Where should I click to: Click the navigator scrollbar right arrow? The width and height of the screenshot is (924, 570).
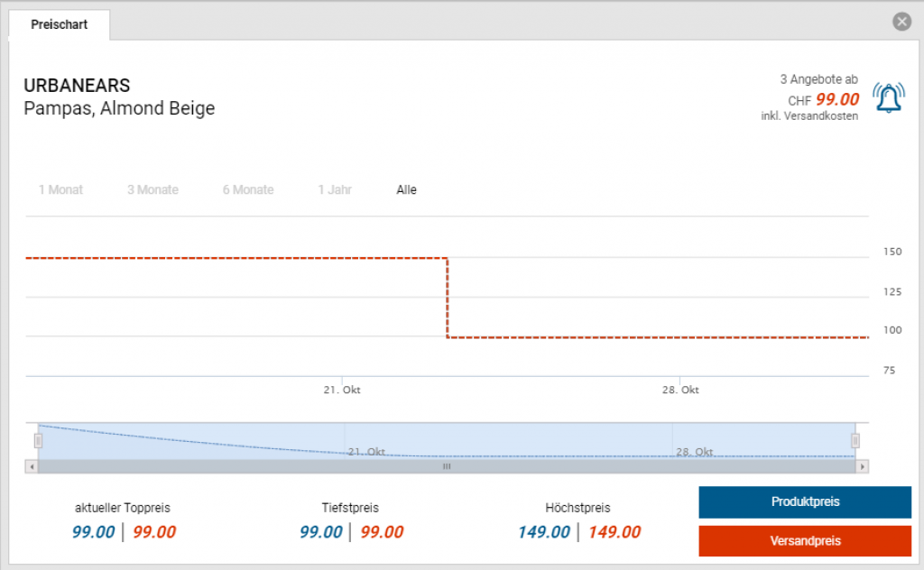(x=863, y=467)
